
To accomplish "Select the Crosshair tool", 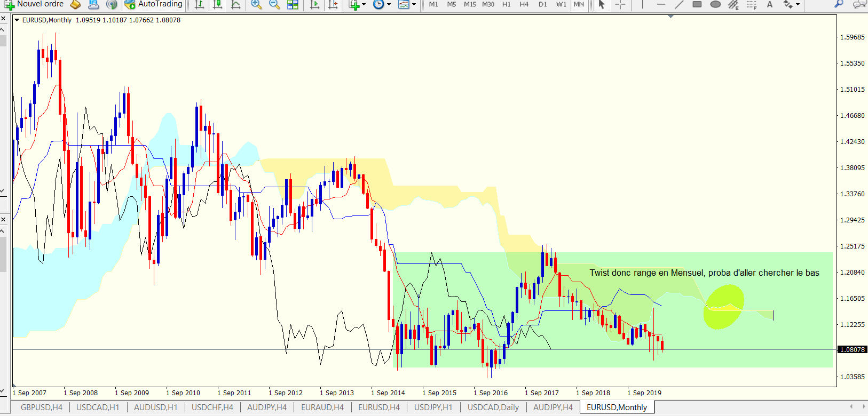I will [x=620, y=4].
